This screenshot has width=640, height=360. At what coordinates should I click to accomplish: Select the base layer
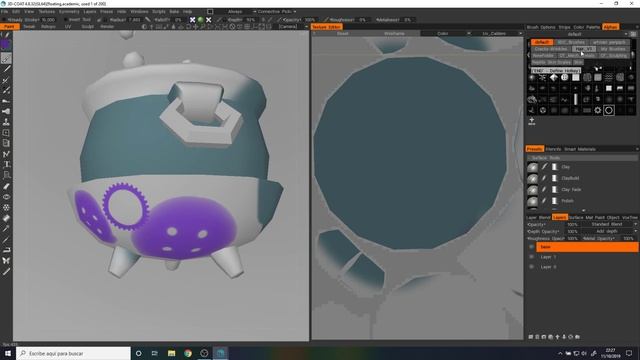pos(587,247)
